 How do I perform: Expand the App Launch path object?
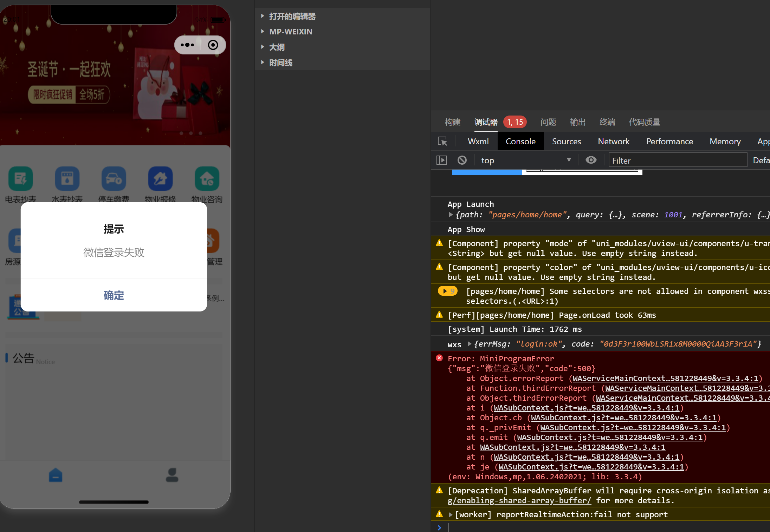point(451,215)
